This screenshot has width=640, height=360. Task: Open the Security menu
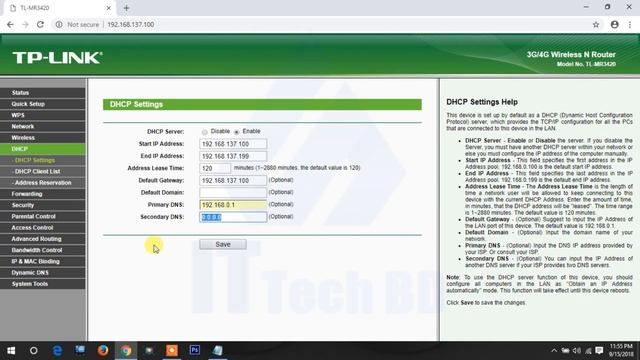pyautogui.click(x=43, y=205)
